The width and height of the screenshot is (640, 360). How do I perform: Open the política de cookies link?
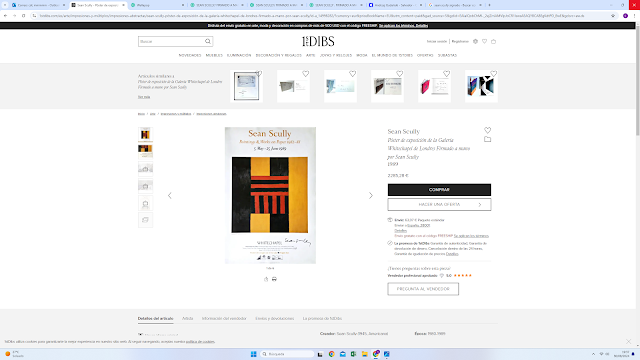(x=200, y=341)
